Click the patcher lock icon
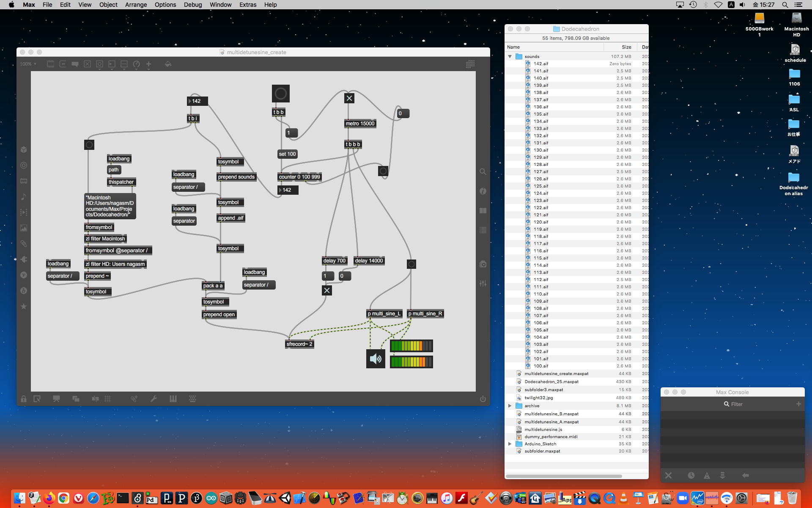Screen dimensions: 812x508 [x=24, y=399]
